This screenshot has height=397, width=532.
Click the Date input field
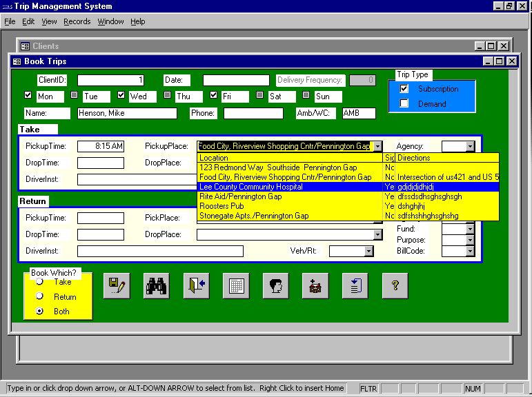(x=236, y=81)
